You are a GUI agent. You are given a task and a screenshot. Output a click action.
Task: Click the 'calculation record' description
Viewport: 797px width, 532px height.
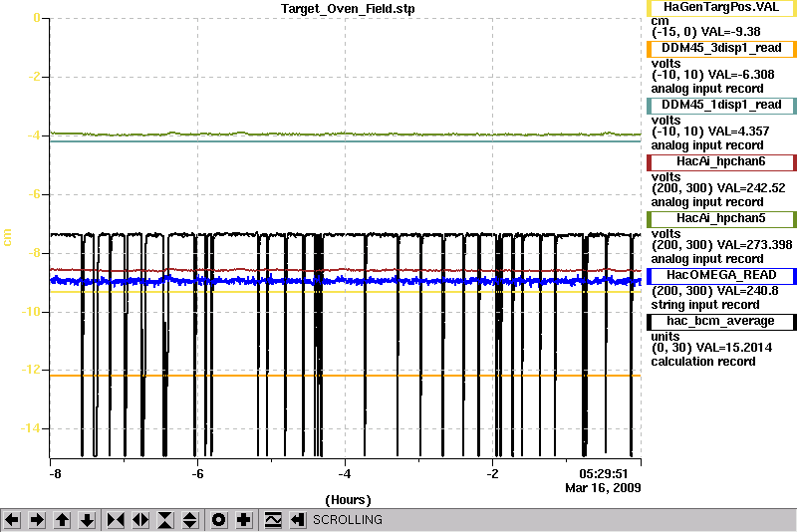703,362
